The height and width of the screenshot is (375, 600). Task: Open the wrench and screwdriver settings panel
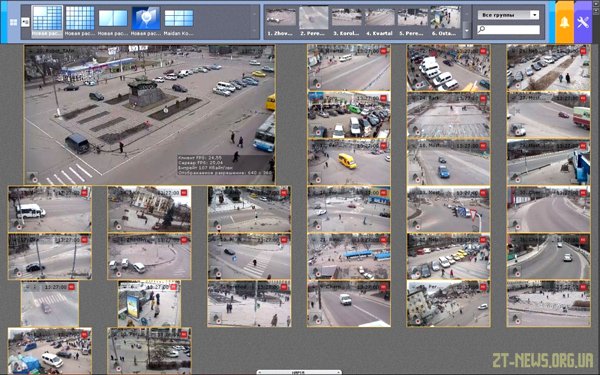click(x=583, y=22)
